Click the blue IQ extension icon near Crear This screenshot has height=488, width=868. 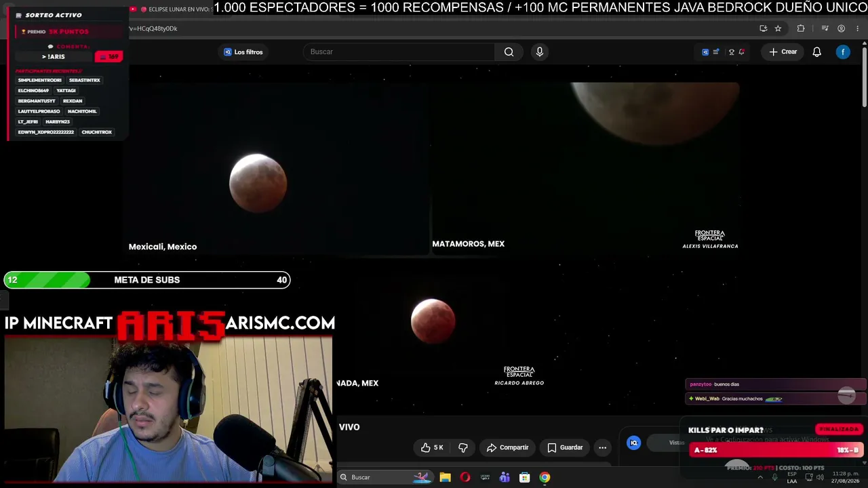[705, 52]
